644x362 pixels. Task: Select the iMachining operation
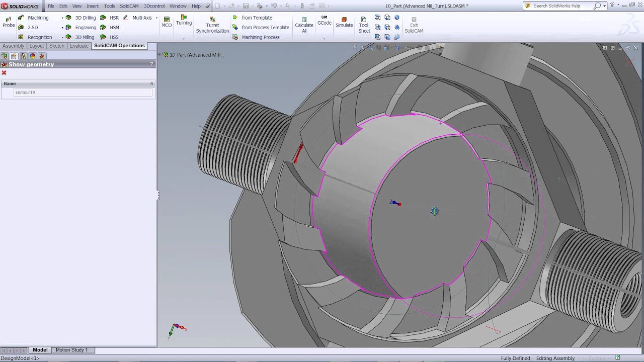pyautogui.click(x=34, y=18)
